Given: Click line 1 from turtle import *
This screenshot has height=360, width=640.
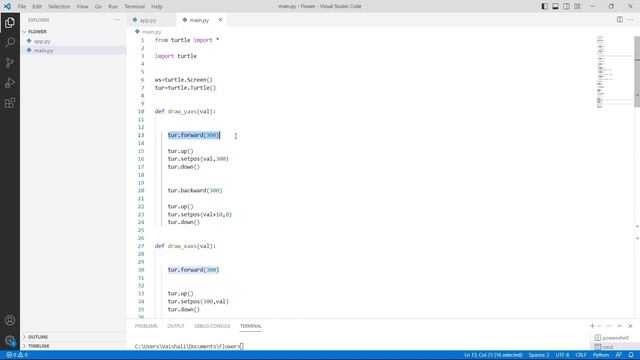Looking at the screenshot, I should pos(187,40).
